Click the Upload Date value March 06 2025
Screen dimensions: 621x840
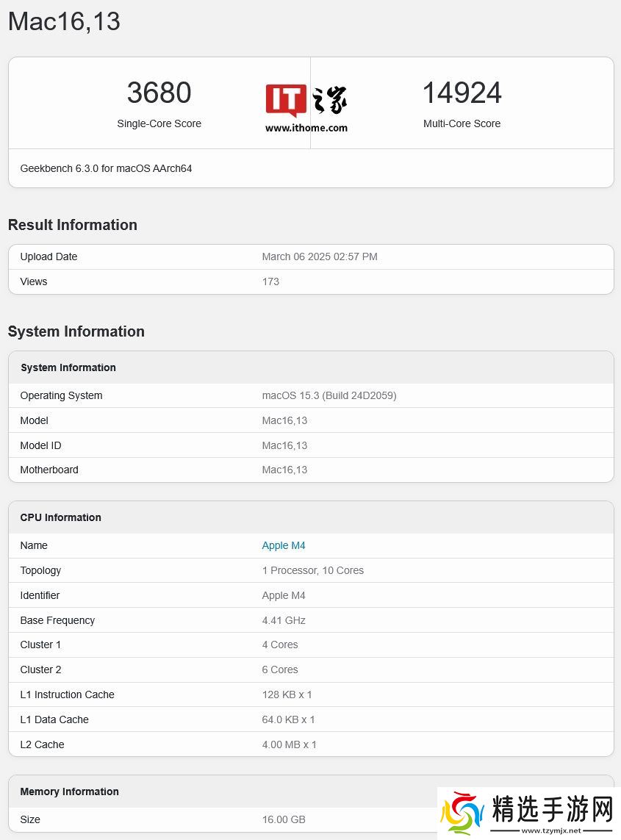[320, 256]
